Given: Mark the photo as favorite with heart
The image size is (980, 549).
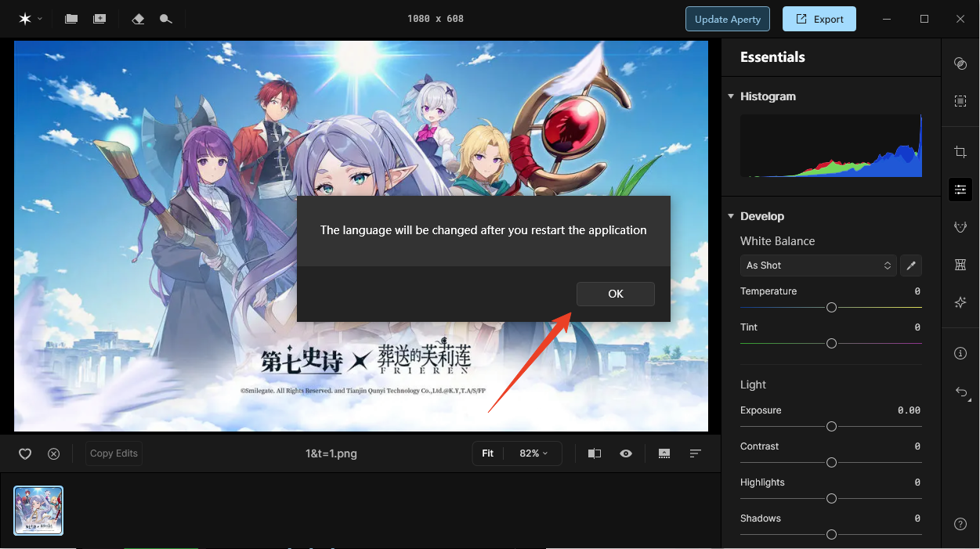Looking at the screenshot, I should (25, 453).
